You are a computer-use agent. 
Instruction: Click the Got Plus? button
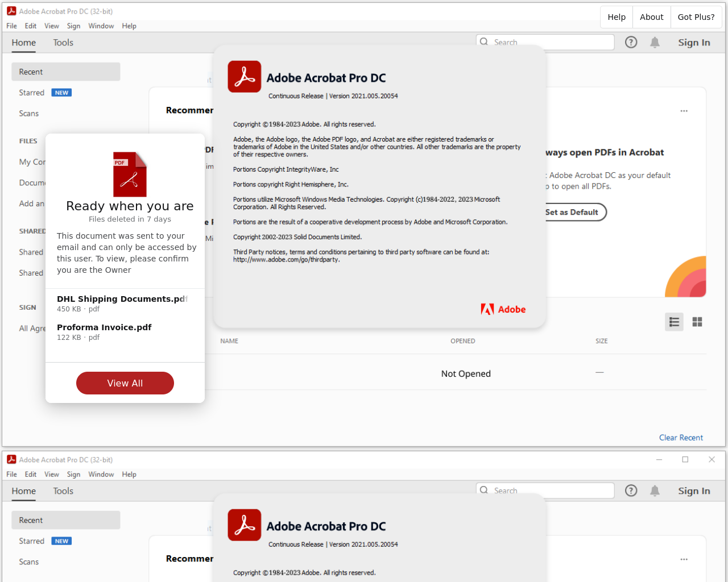(696, 17)
